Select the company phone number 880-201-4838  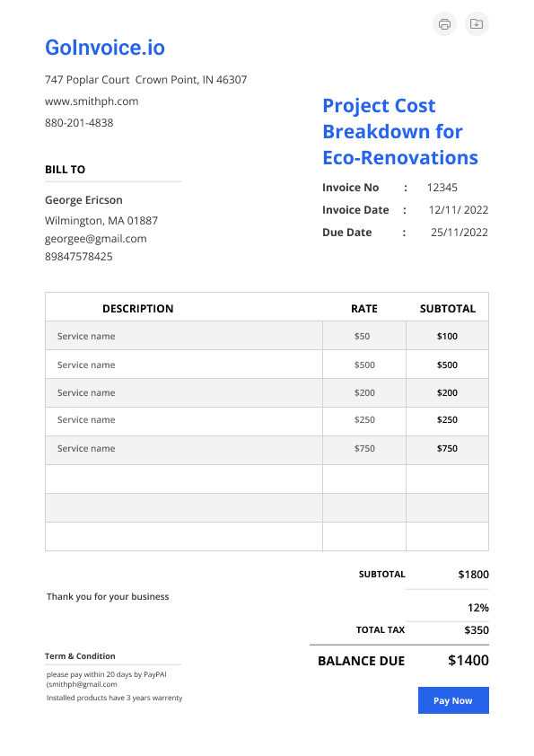point(79,123)
